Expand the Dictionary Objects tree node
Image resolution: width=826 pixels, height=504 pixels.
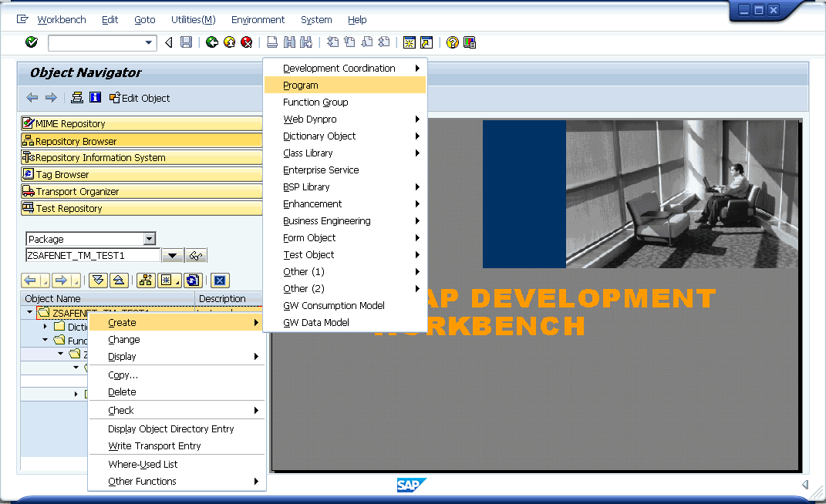coord(46,327)
